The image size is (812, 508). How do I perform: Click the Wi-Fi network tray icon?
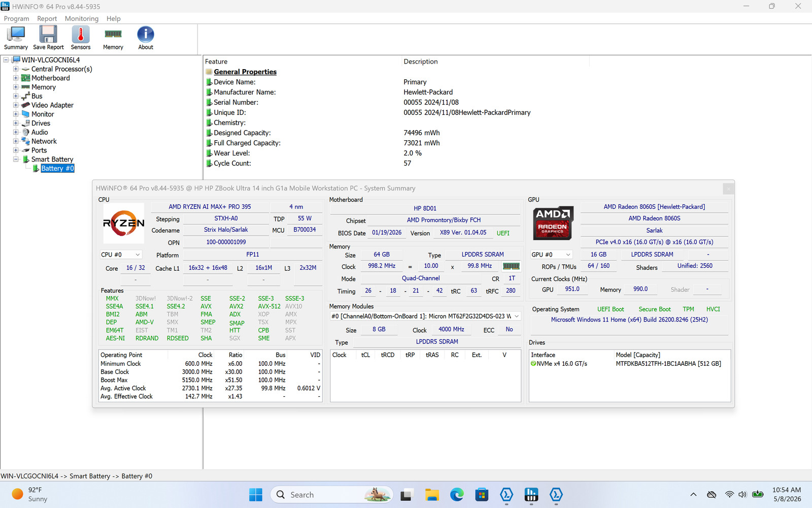(x=729, y=495)
